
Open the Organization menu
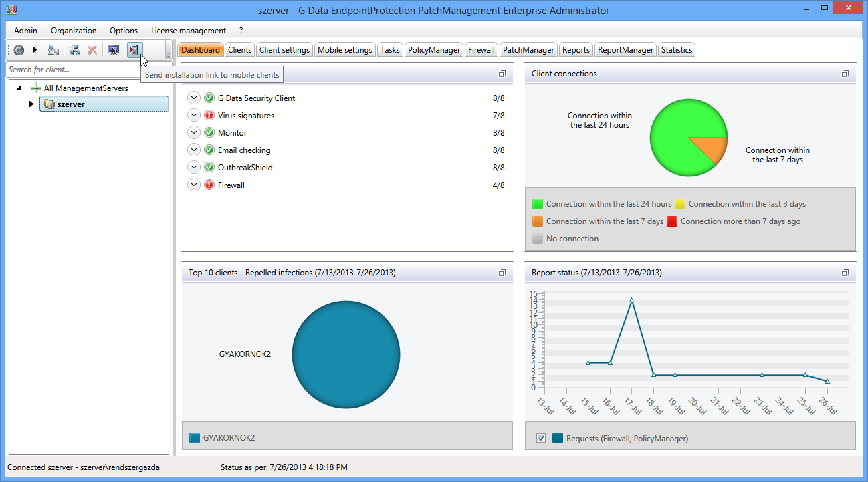point(74,31)
